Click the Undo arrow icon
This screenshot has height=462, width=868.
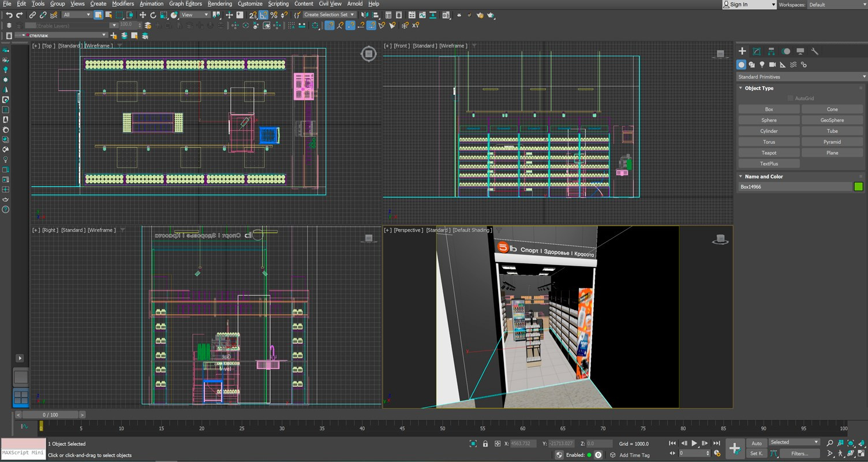coord(9,15)
